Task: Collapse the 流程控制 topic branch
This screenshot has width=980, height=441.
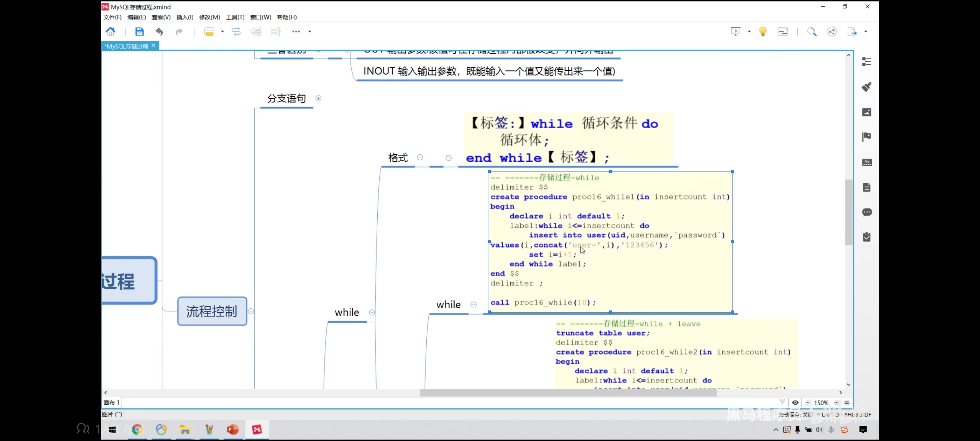Action: [251, 311]
